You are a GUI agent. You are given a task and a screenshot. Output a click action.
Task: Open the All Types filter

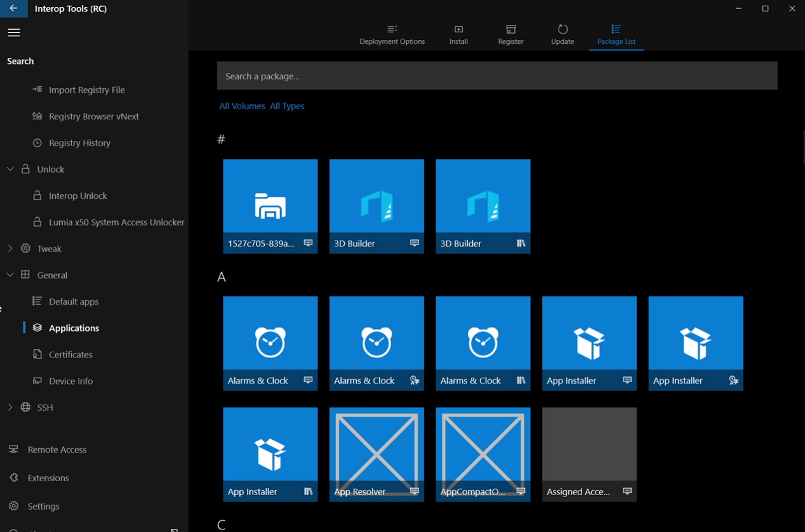tap(287, 106)
